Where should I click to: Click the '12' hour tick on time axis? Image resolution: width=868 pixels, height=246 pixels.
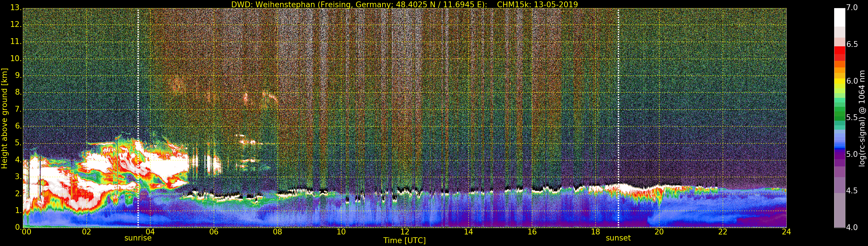pos(405,232)
